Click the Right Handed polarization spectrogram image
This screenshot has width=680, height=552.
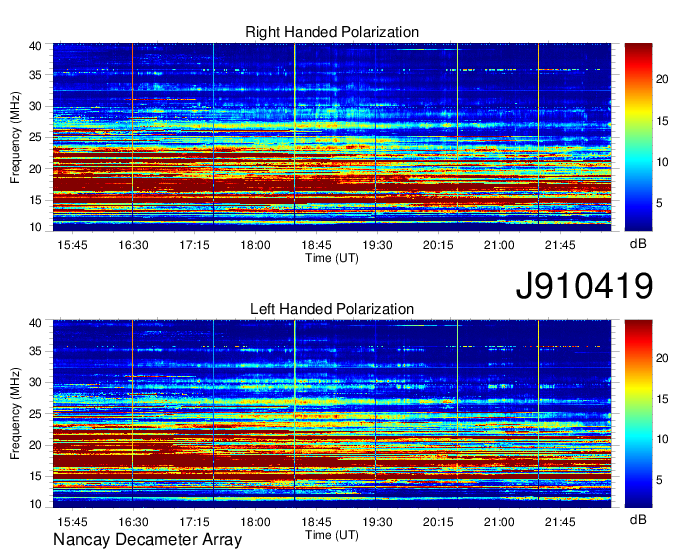point(332,137)
